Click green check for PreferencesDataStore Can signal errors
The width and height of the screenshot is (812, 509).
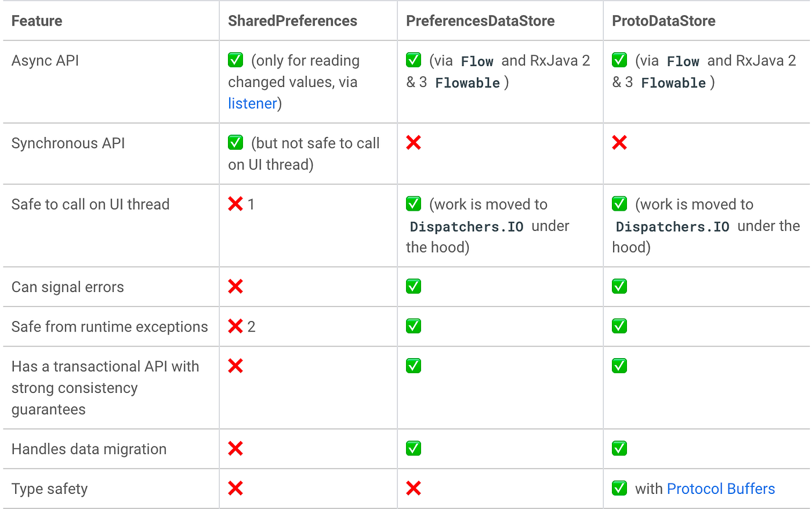point(414,286)
